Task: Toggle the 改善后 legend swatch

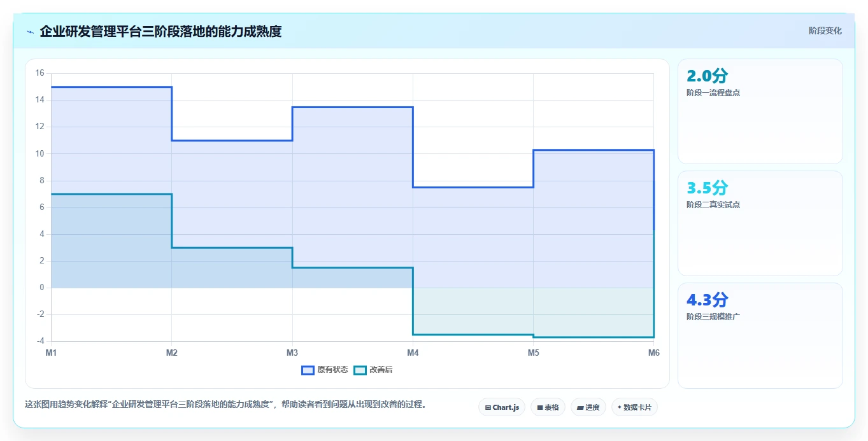Action: [x=360, y=370]
